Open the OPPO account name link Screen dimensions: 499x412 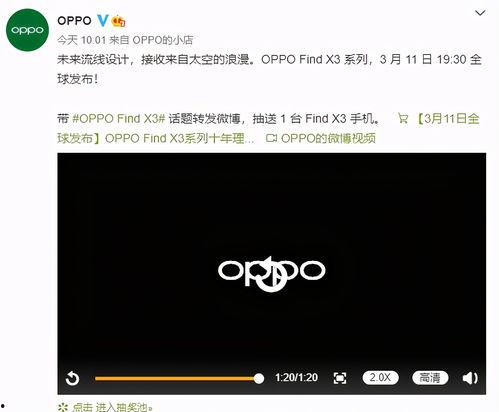[74, 21]
